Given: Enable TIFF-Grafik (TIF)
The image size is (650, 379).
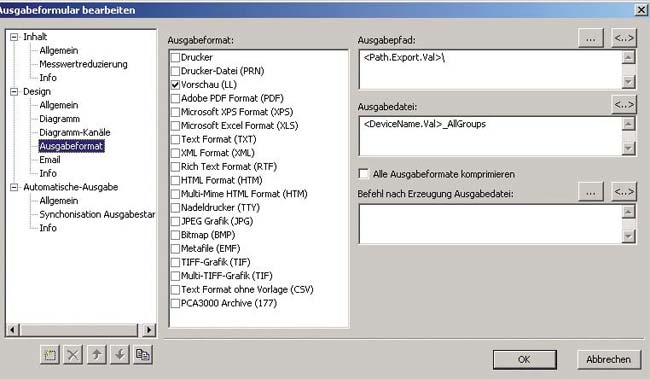Looking at the screenshot, I should click(x=175, y=262).
